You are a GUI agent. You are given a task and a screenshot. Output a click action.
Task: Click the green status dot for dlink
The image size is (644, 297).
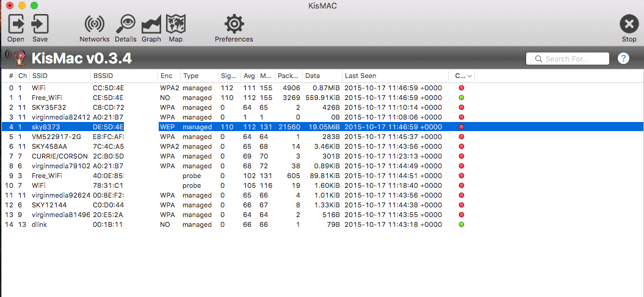tap(461, 224)
